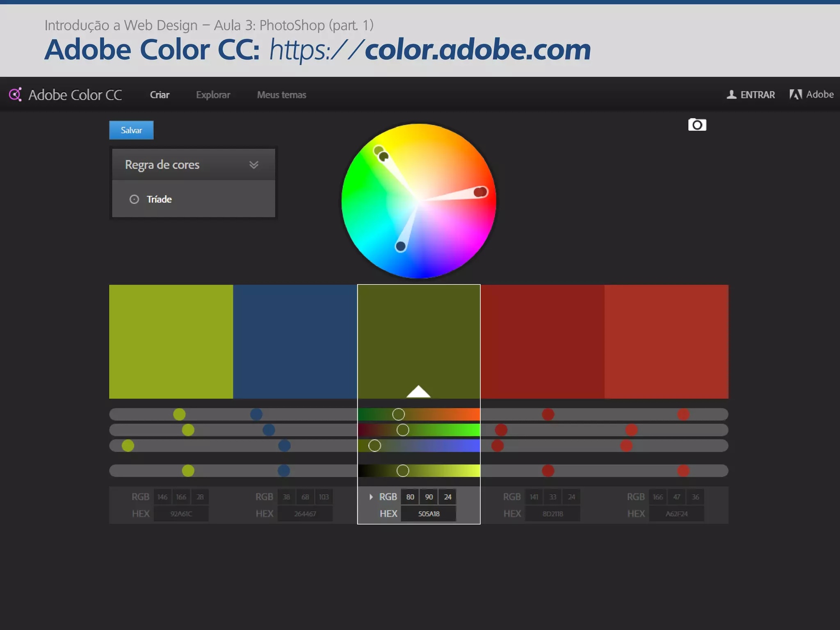Click the RGB field showing 38
This screenshot has width=840, height=630.
tap(286, 497)
